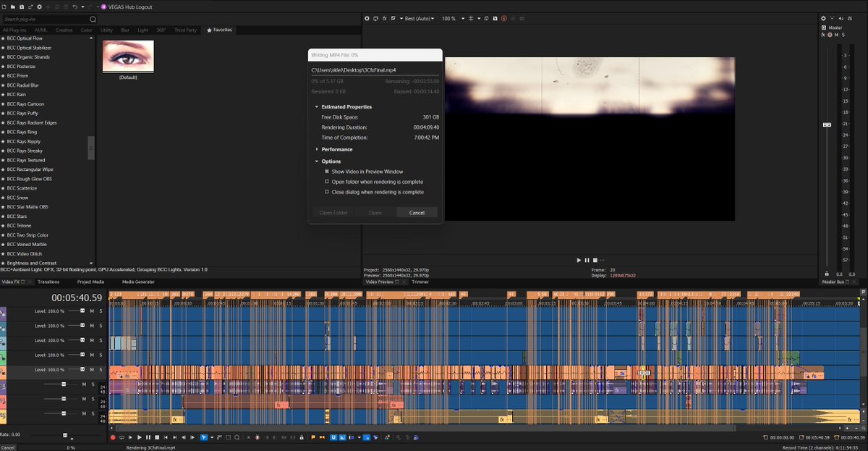Collapse the Estimated Properties section
Screen dimensions: 868x451
316,107
